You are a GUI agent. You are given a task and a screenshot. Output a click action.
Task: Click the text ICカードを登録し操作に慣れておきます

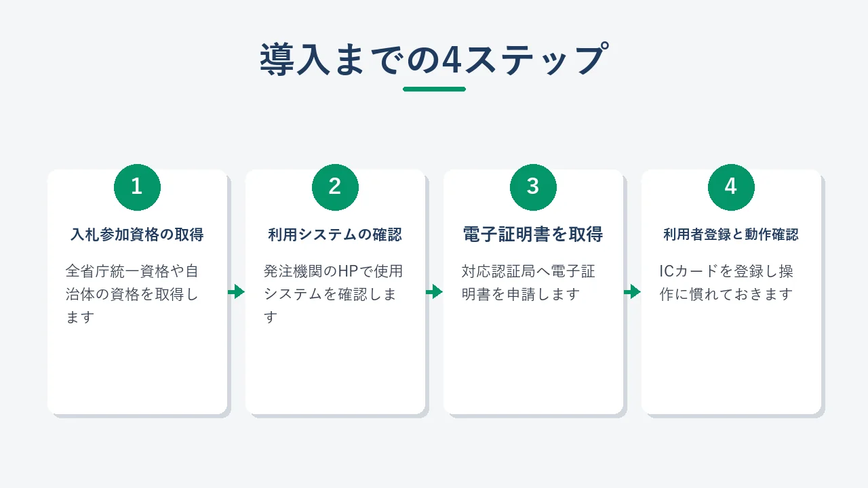[x=726, y=283]
